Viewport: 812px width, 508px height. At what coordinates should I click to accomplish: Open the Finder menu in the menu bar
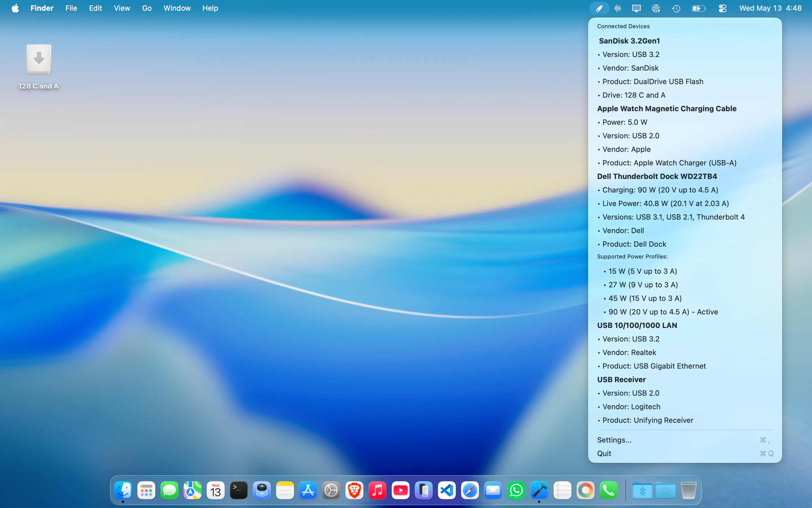[x=42, y=8]
